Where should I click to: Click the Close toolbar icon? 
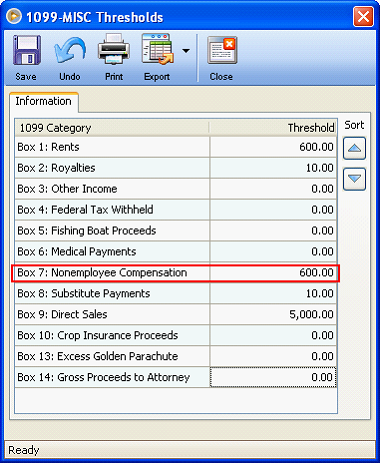(x=222, y=51)
